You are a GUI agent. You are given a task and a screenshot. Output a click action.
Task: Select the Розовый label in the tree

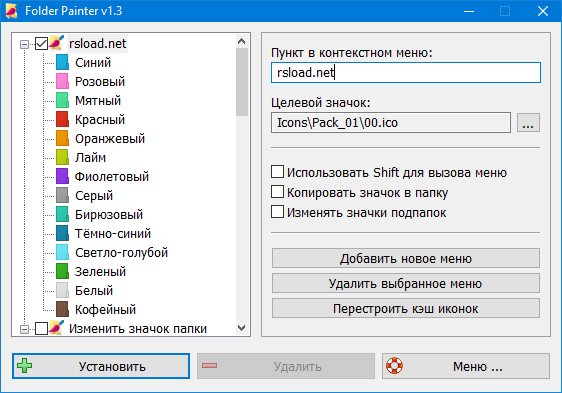[x=100, y=82]
